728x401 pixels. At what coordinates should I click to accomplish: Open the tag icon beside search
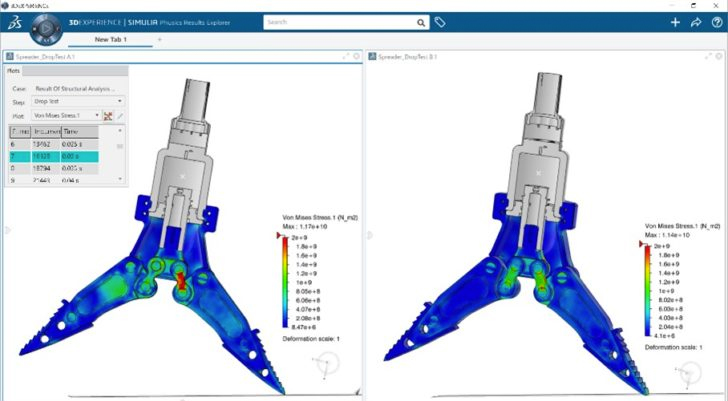click(x=440, y=22)
